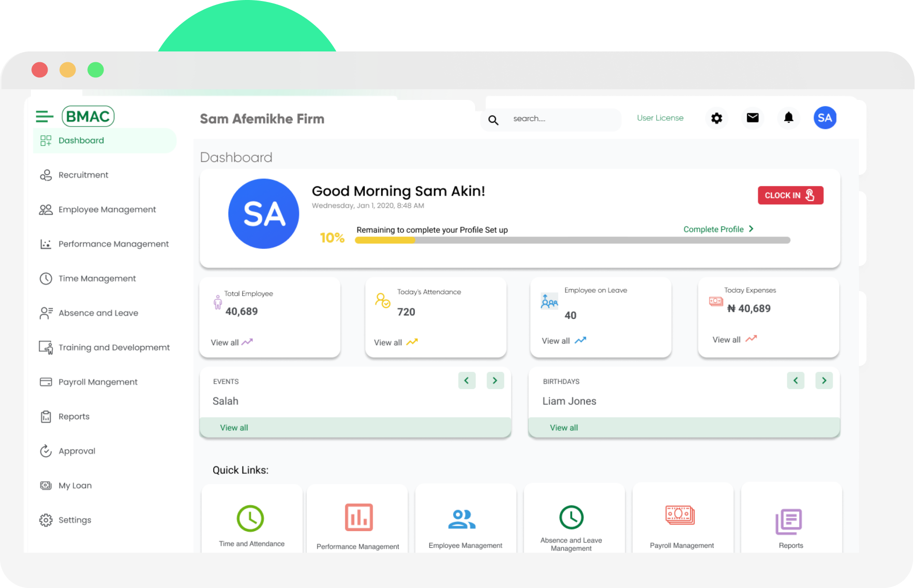
Task: Open Employee Management quick link
Action: tap(462, 519)
